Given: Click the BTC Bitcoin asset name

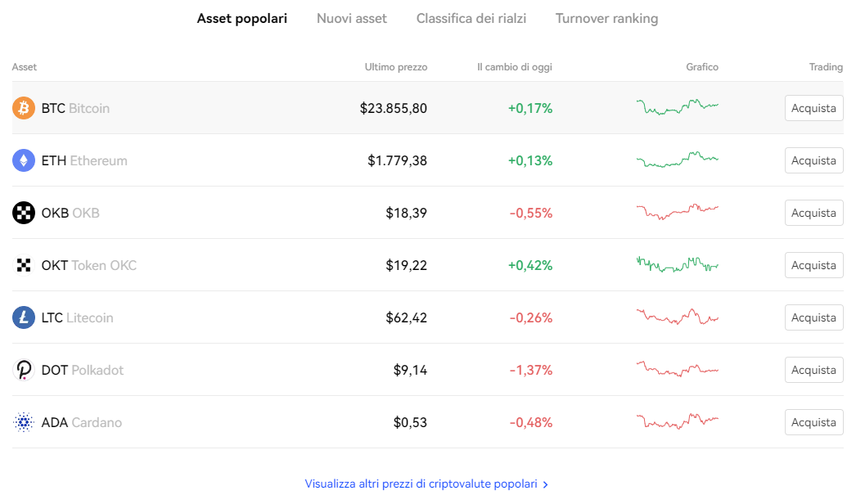Looking at the screenshot, I should [x=75, y=108].
